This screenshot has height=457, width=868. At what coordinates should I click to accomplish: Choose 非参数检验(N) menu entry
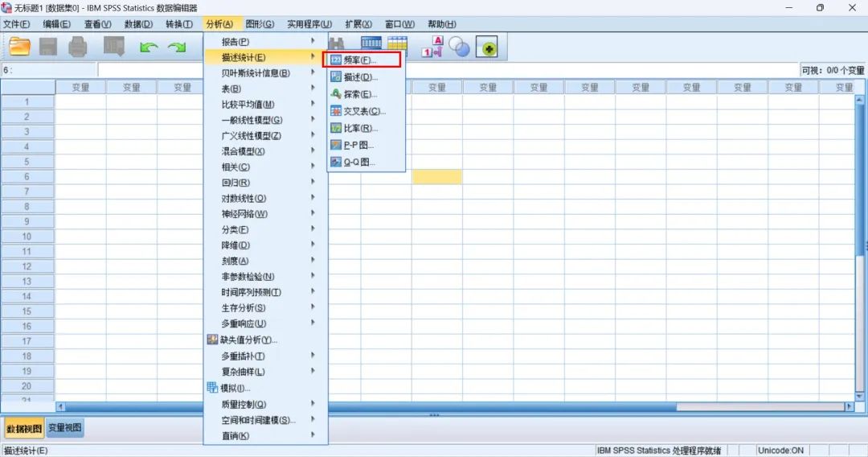[266, 276]
